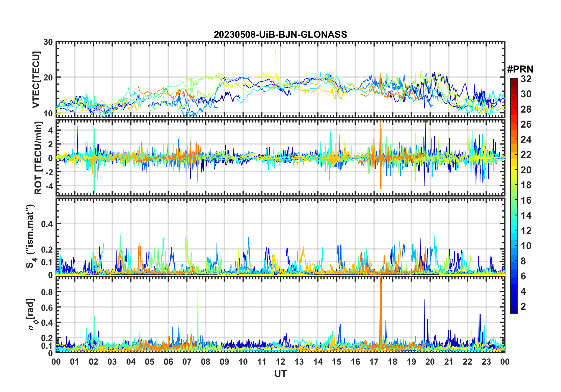The height and width of the screenshot is (392, 561).
Task: Select the ROT [TECU/min] axis label
Action: [38, 158]
